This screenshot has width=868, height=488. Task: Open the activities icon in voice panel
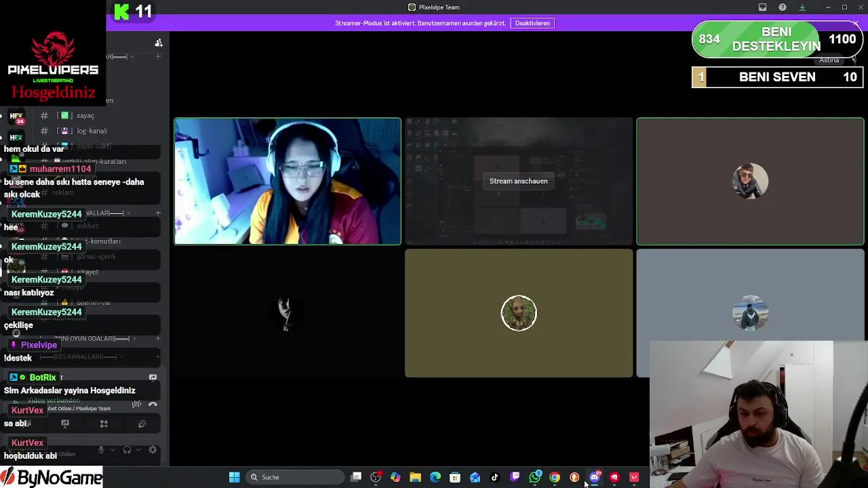tap(104, 424)
